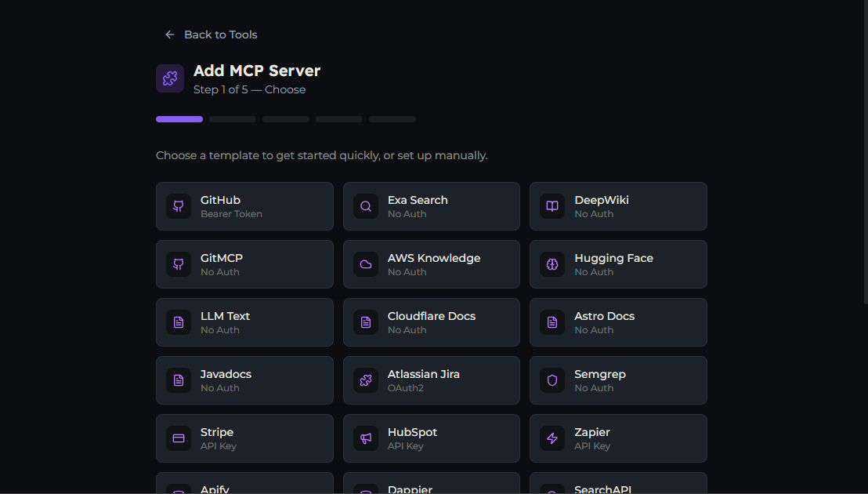Click the Astro Docs document icon
Image resolution: width=868 pixels, height=494 pixels.
click(x=552, y=322)
